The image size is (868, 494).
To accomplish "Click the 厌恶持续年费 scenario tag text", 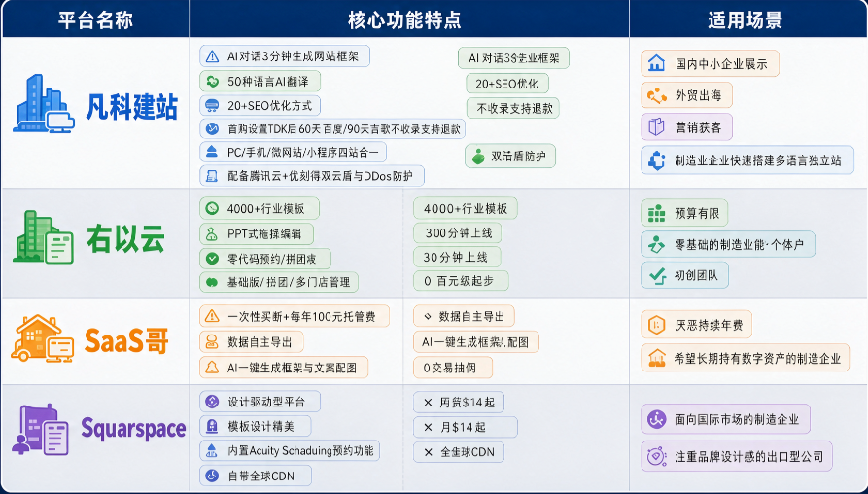I will 709,325.
